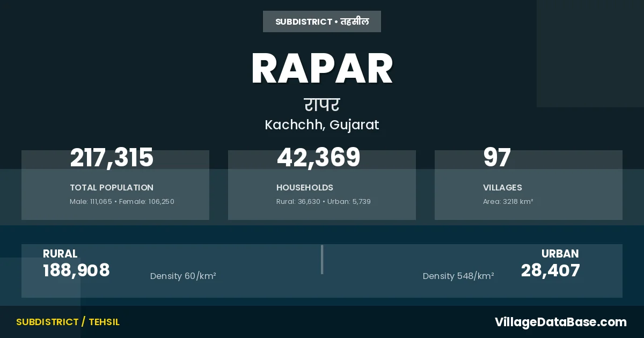Image resolution: width=644 pixels, height=338 pixels.
Task: Select the TOTAL POPULATION label
Action: click(x=112, y=188)
